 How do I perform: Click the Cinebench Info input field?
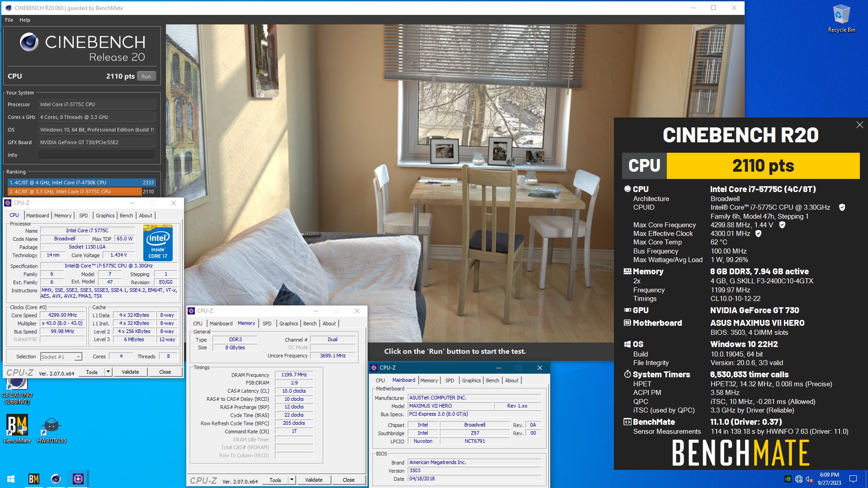(97, 155)
